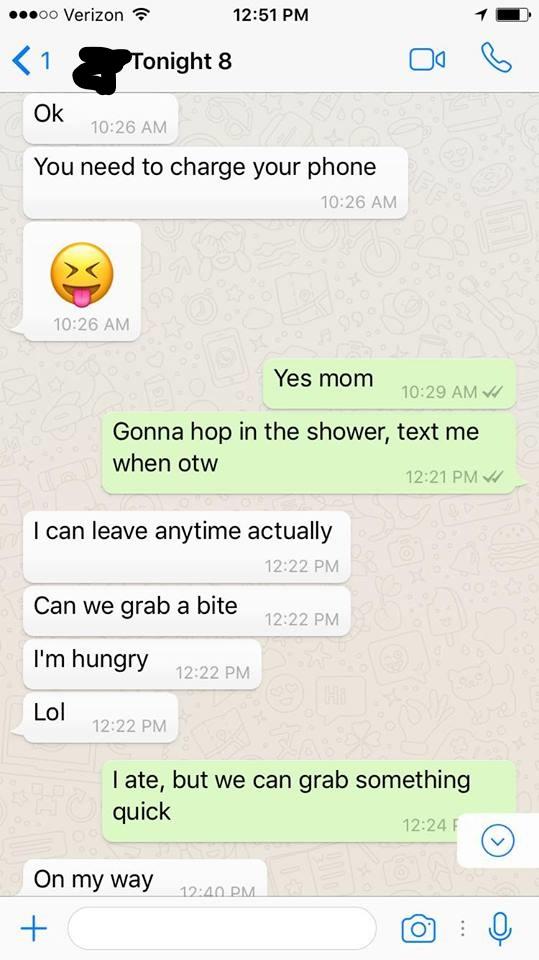The width and height of the screenshot is (539, 960).
Task: Start a voice call via phone icon
Action: (x=496, y=58)
